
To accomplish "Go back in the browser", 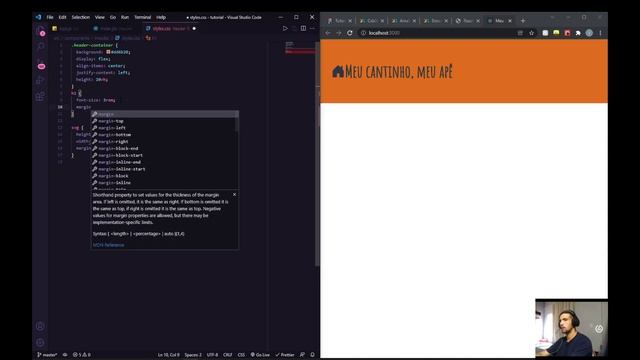I will tap(328, 33).
